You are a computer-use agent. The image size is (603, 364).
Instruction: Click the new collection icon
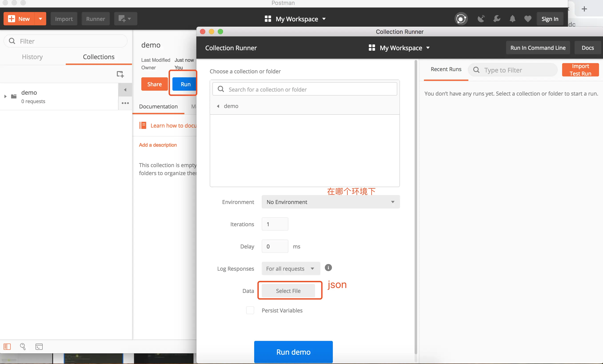(120, 74)
